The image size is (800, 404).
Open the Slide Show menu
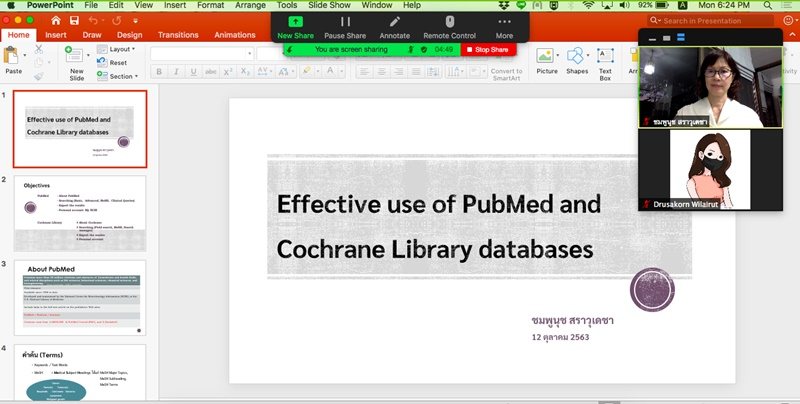point(331,5)
